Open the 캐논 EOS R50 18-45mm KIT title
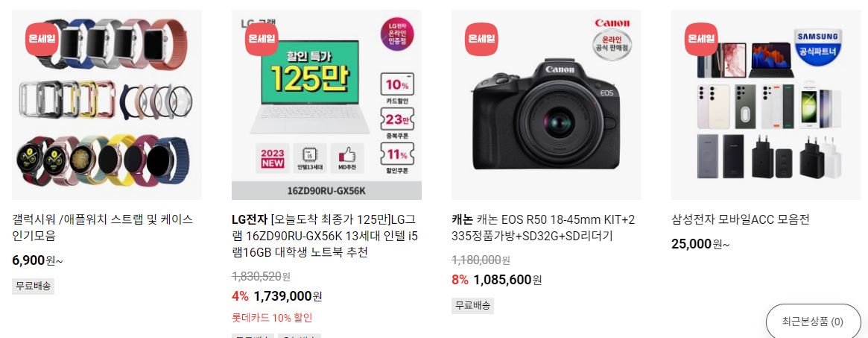 click(544, 228)
